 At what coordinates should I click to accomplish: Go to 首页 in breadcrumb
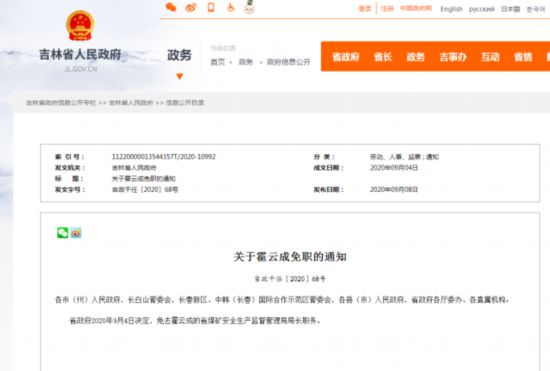[x=217, y=62]
